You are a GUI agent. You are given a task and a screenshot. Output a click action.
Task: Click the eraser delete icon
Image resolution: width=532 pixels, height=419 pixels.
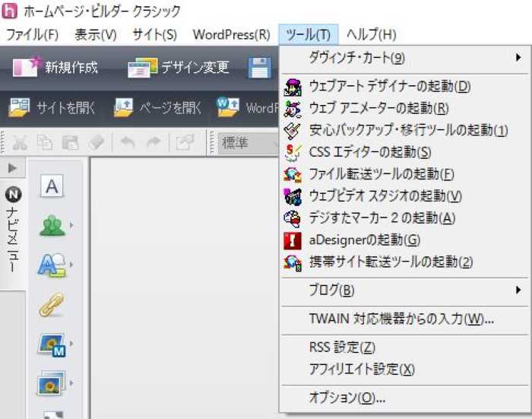click(96, 143)
